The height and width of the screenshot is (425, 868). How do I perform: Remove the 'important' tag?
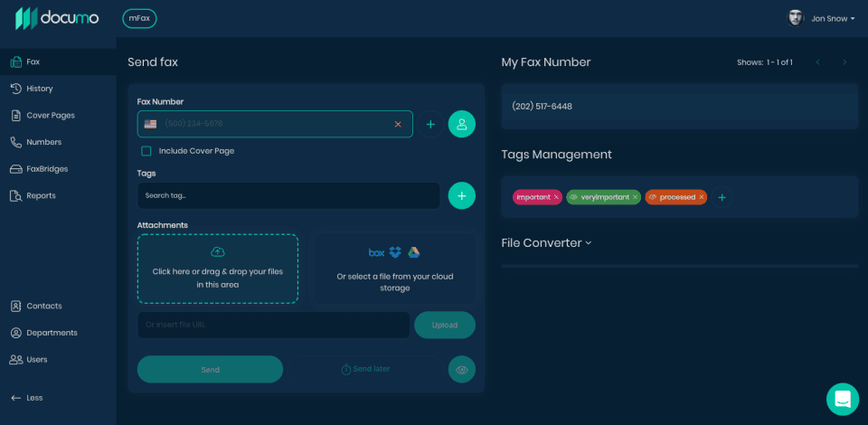[556, 197]
